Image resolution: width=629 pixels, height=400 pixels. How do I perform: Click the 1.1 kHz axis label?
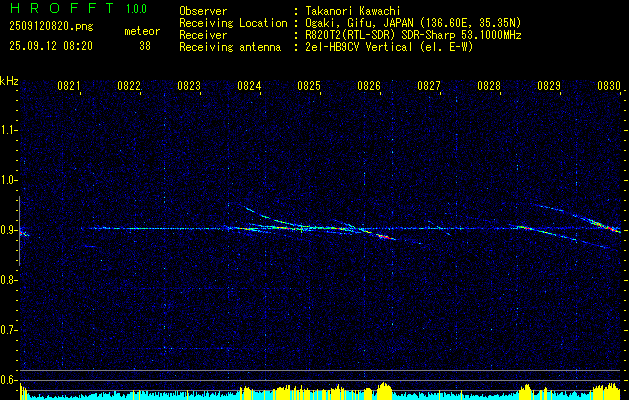8,130
